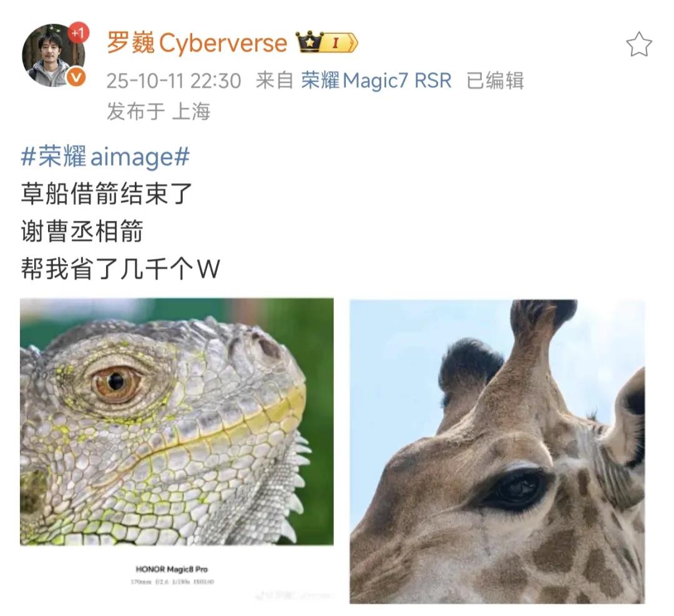Image resolution: width=674 pixels, height=616 pixels.
Task: Click the orange verified V badge
Action: pos(77,77)
